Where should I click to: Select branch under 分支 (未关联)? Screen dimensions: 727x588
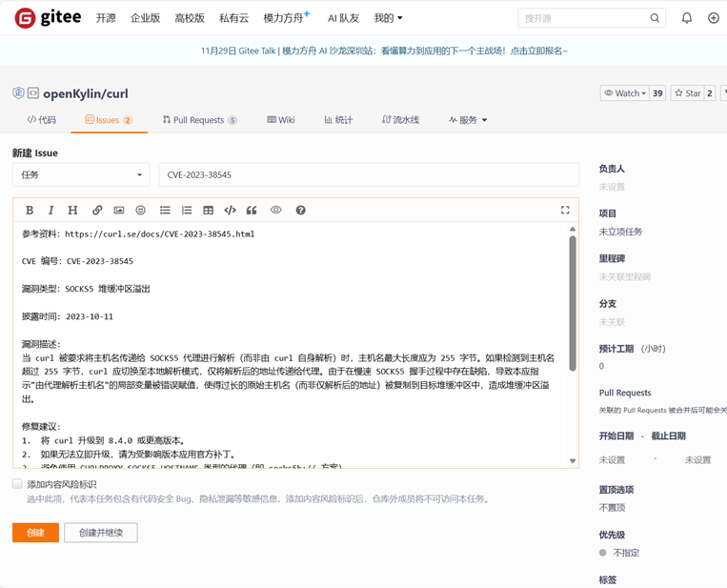pyautogui.click(x=612, y=322)
